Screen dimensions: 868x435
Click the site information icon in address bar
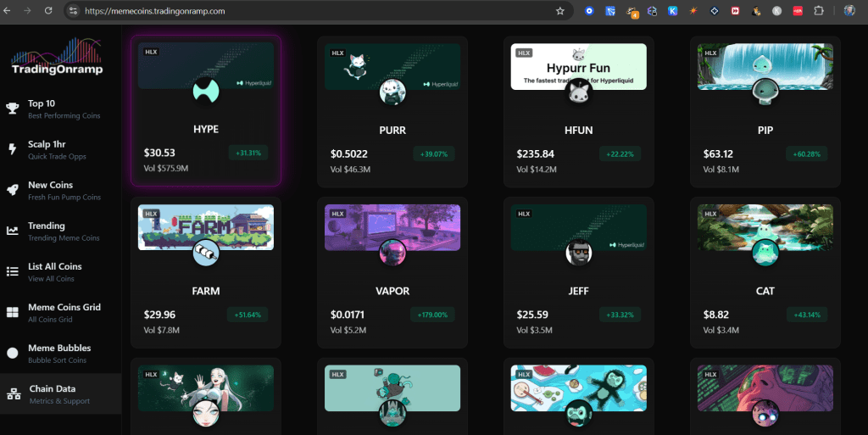pyautogui.click(x=73, y=11)
